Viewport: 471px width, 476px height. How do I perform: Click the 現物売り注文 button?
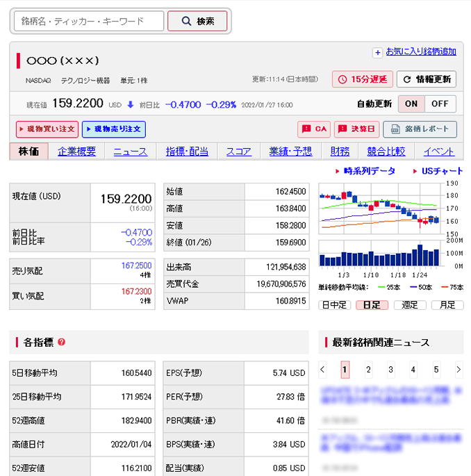pyautogui.click(x=113, y=129)
